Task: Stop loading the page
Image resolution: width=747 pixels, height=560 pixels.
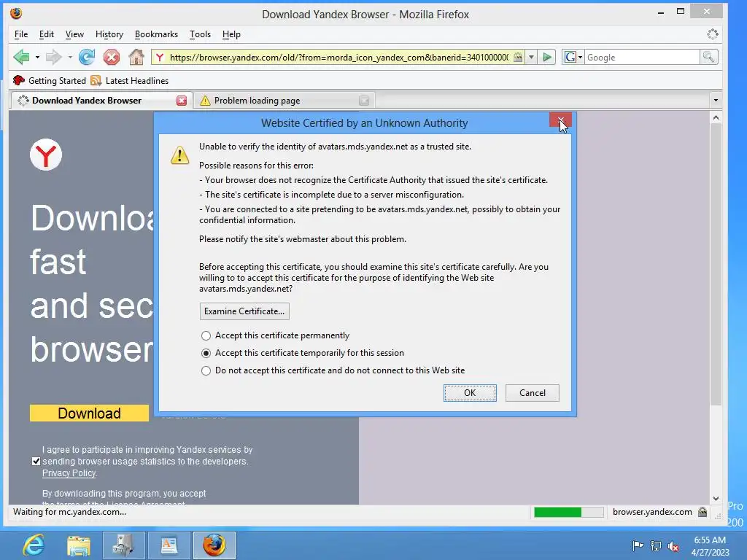Action: tap(112, 57)
